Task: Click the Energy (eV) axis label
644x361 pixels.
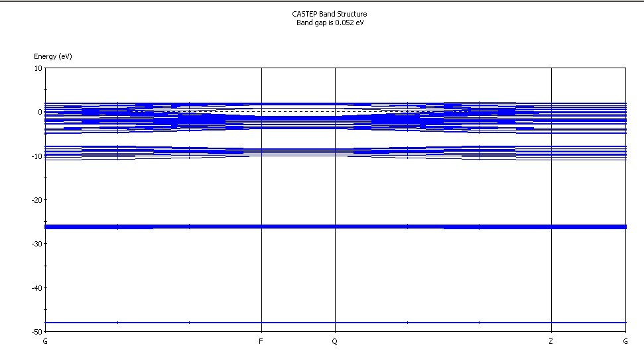Action: click(53, 56)
